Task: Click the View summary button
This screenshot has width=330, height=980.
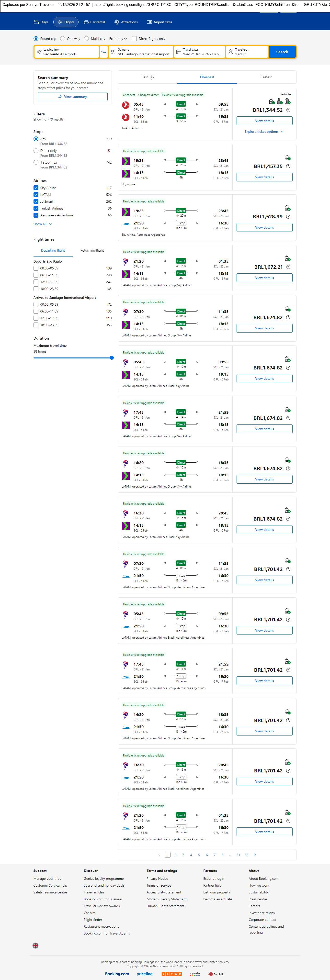Action: tap(72, 97)
